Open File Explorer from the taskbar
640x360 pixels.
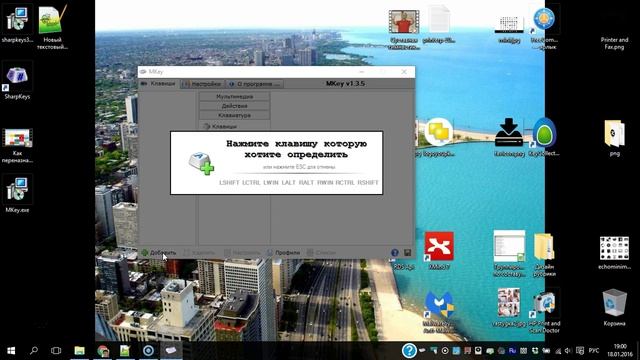tap(79, 351)
